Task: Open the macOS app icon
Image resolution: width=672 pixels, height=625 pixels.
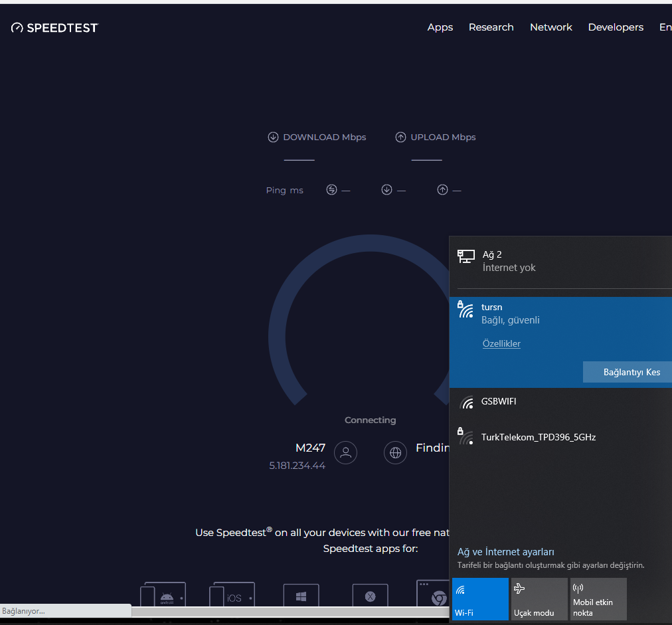Action: coord(371,595)
